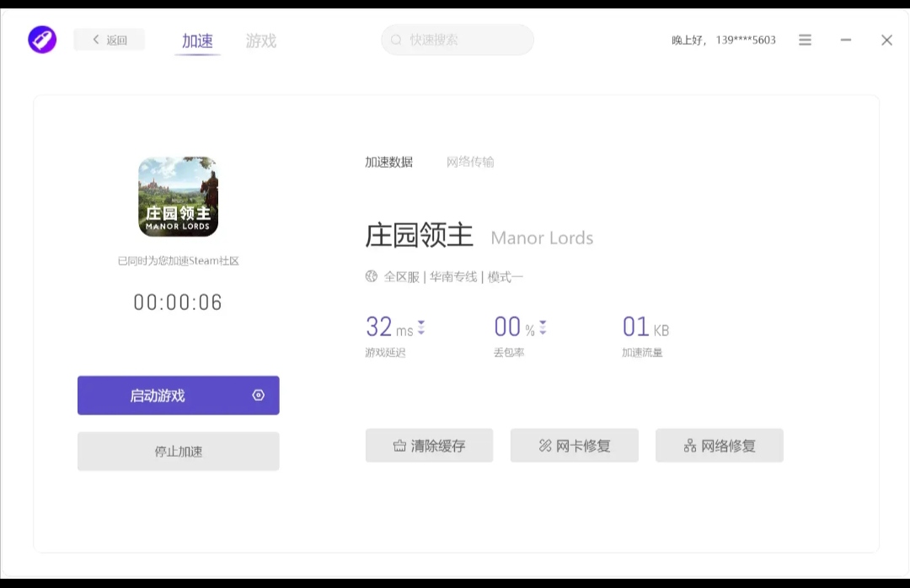The image size is (910, 588).
Task: Go back with the 返回 button
Action: pos(110,40)
